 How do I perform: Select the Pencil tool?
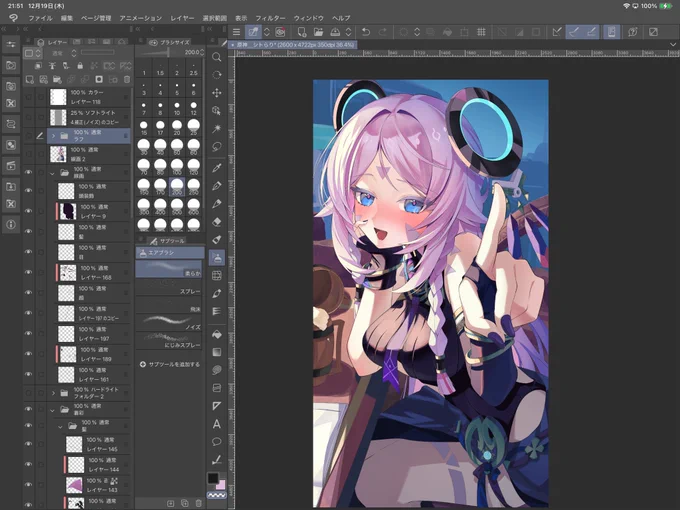click(217, 204)
